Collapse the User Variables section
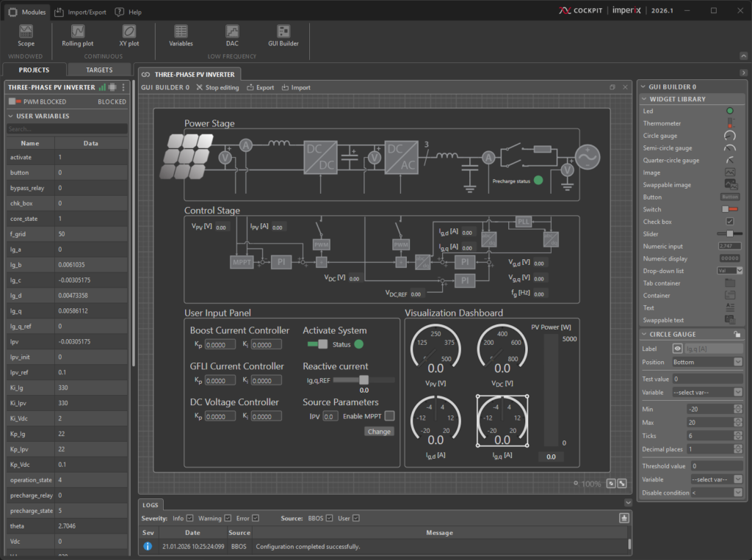752x560 pixels. coord(10,116)
